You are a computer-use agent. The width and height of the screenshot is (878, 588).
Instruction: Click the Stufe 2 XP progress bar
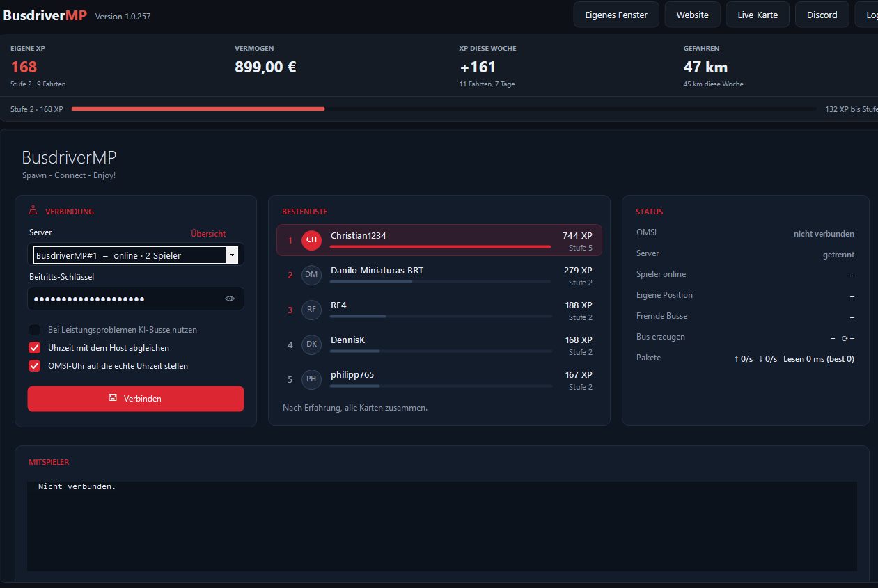(444, 109)
